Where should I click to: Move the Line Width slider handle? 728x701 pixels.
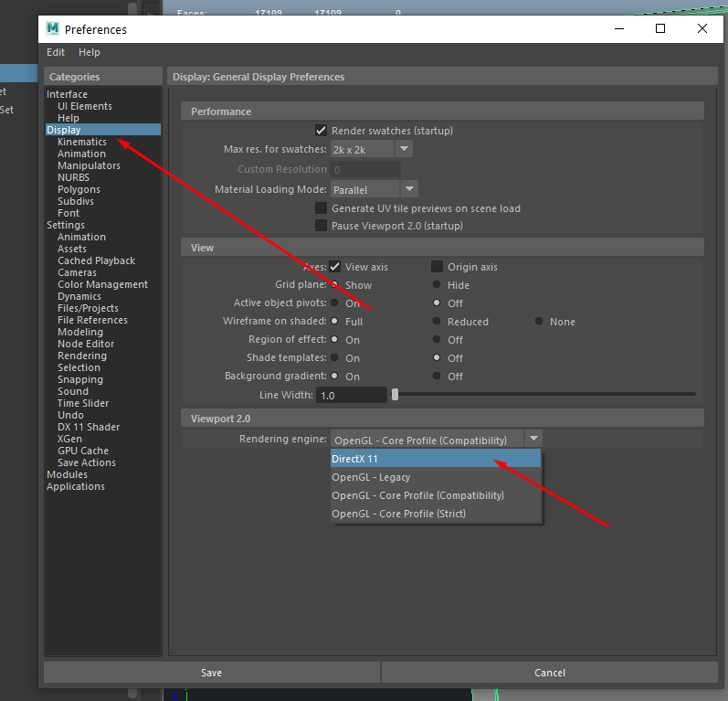396,395
